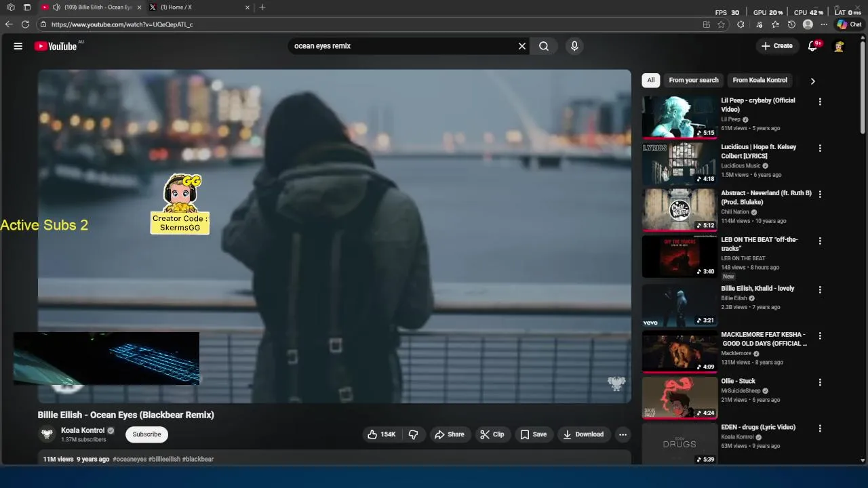Screen dimensions: 868x488
Task: Start voice search with microphone
Action: (574, 46)
